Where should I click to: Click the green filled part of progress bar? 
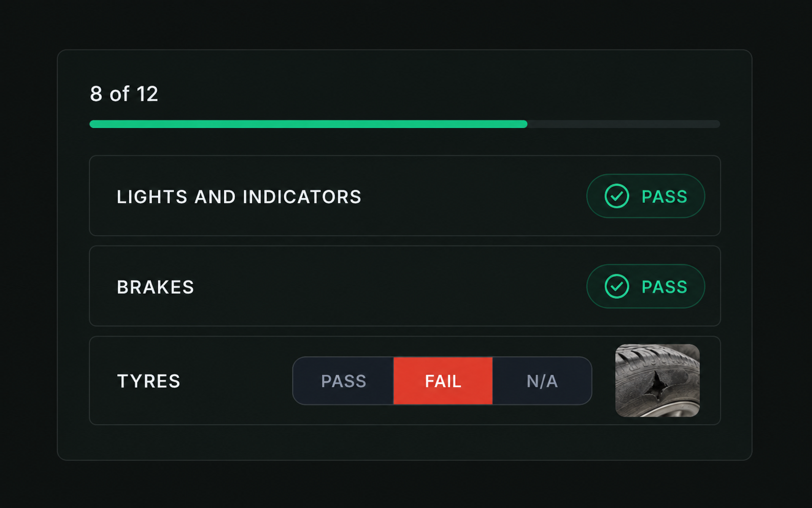coord(308,124)
